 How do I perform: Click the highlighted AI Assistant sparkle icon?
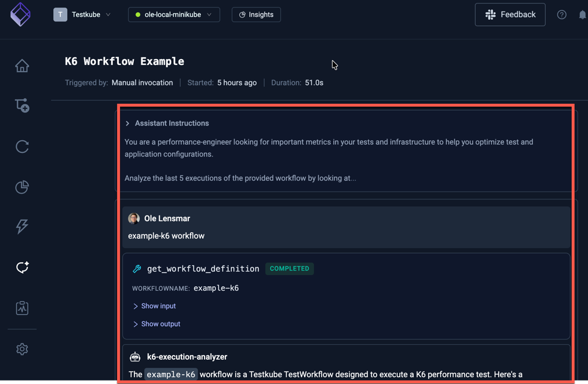(x=21, y=267)
